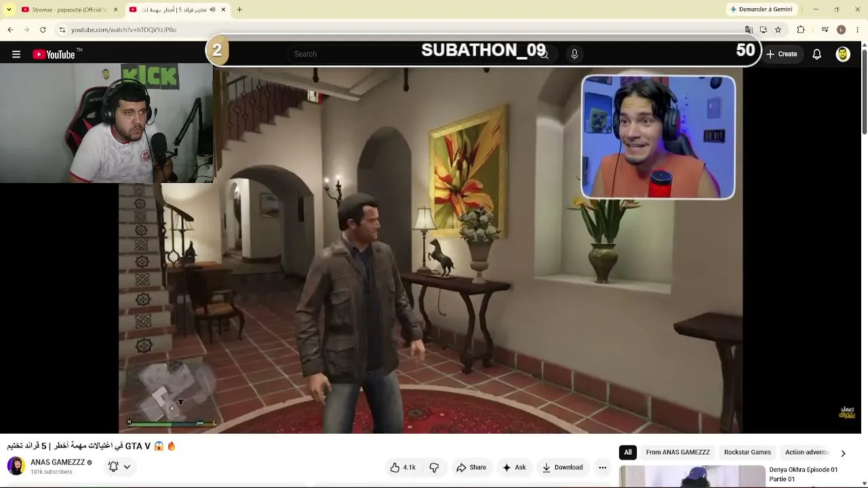868x488 pixels.
Task: Open a new browser tab
Action: [x=239, y=9]
